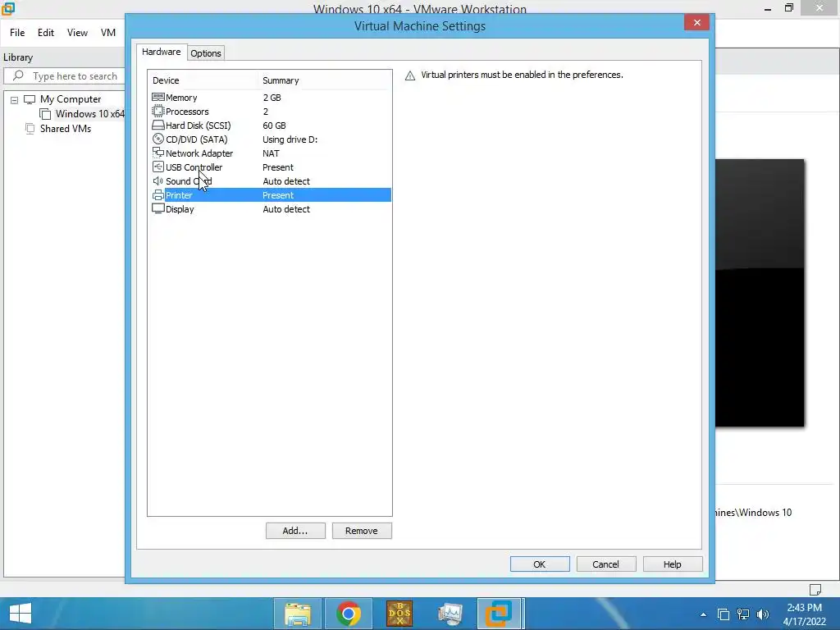Click the CD/DVD (SATA) disc icon
This screenshot has height=630, width=840.
click(x=158, y=139)
